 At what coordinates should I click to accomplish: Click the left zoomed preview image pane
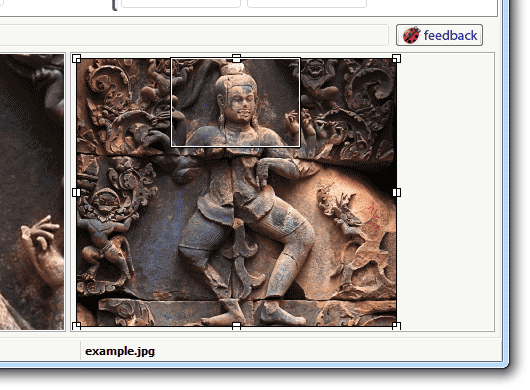(32, 192)
